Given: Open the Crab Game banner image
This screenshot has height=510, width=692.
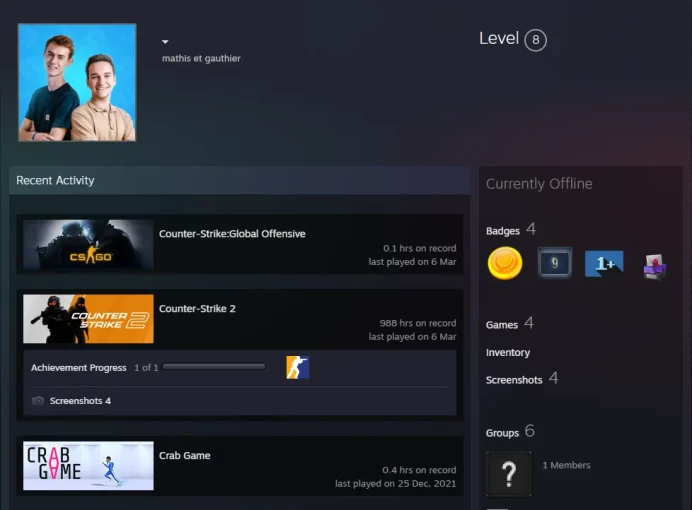Looking at the screenshot, I should 88,465.
